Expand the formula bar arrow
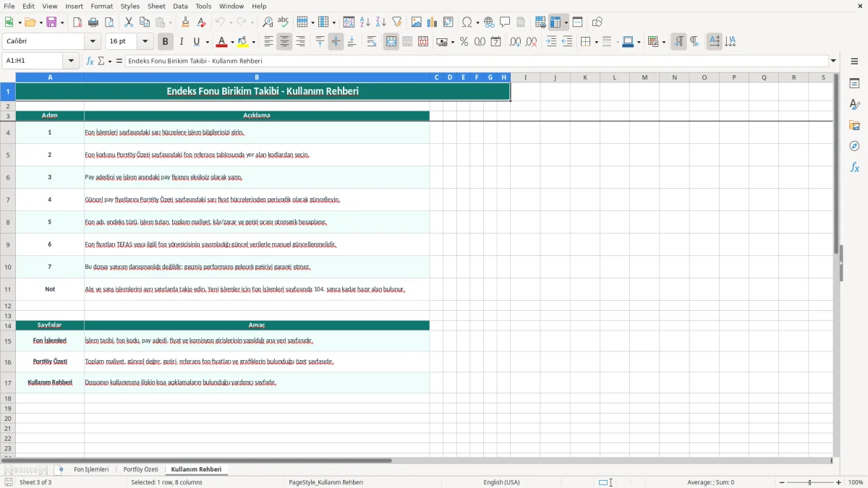Image resolution: width=868 pixels, height=488 pixels. [x=833, y=61]
